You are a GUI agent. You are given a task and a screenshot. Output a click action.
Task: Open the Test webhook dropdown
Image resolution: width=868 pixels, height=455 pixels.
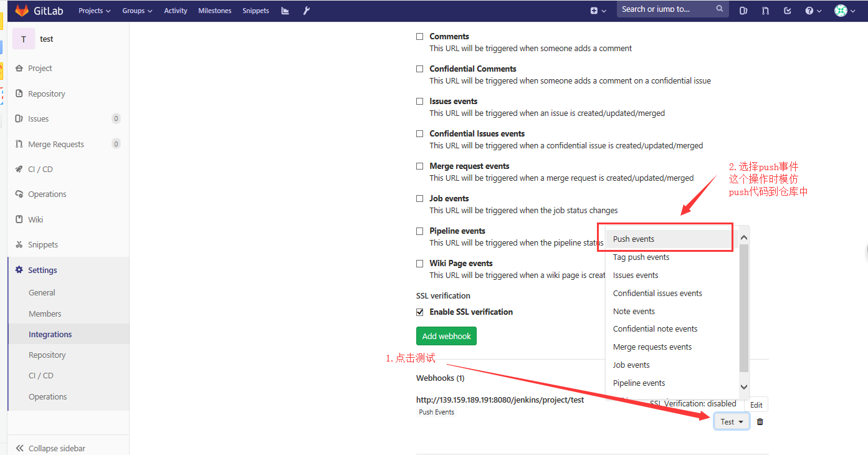point(732,422)
